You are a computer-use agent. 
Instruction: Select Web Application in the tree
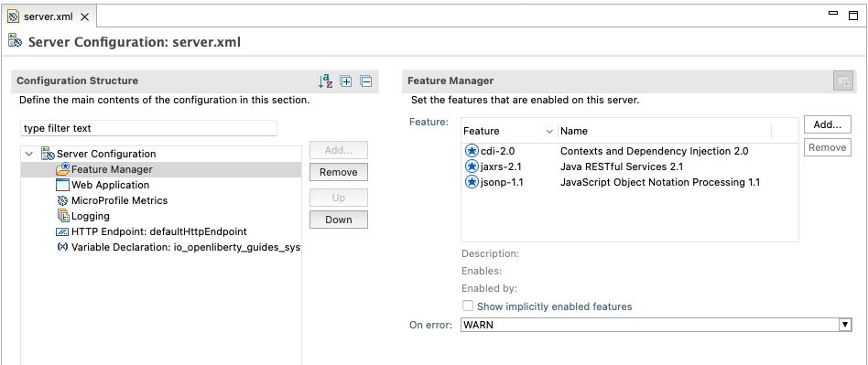point(110,185)
